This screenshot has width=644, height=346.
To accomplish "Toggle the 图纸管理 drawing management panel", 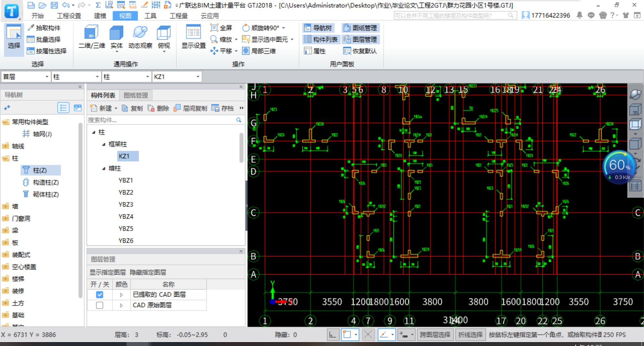I will coord(360,28).
